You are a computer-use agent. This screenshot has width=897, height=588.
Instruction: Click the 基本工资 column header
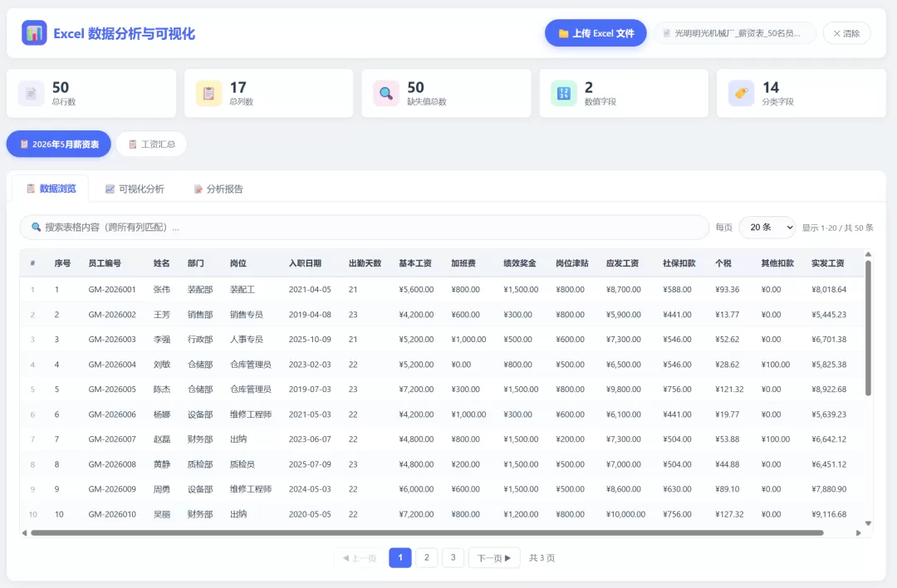(x=415, y=263)
